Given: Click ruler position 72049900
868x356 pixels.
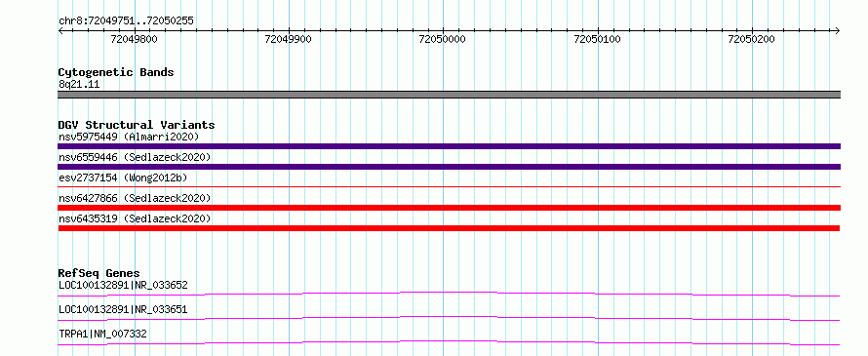Looking at the screenshot, I should pos(289,39).
